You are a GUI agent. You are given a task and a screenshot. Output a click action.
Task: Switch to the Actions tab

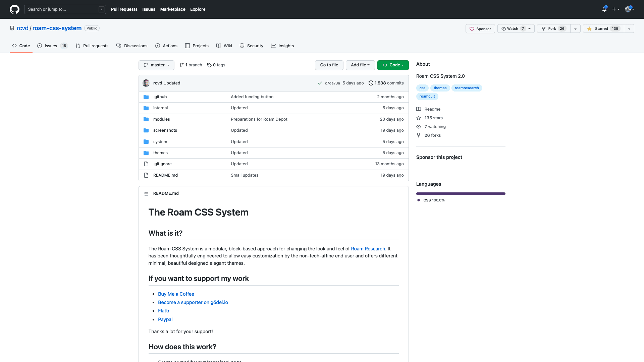166,46
